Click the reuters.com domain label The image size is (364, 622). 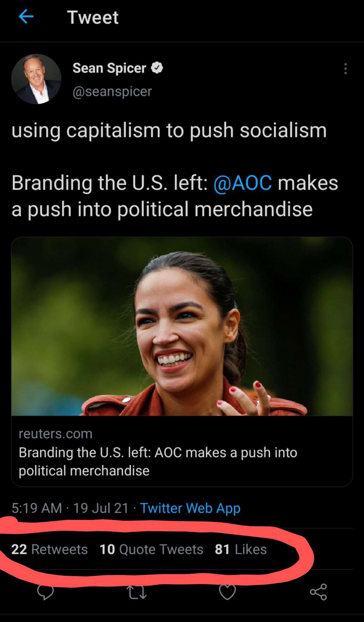point(56,434)
